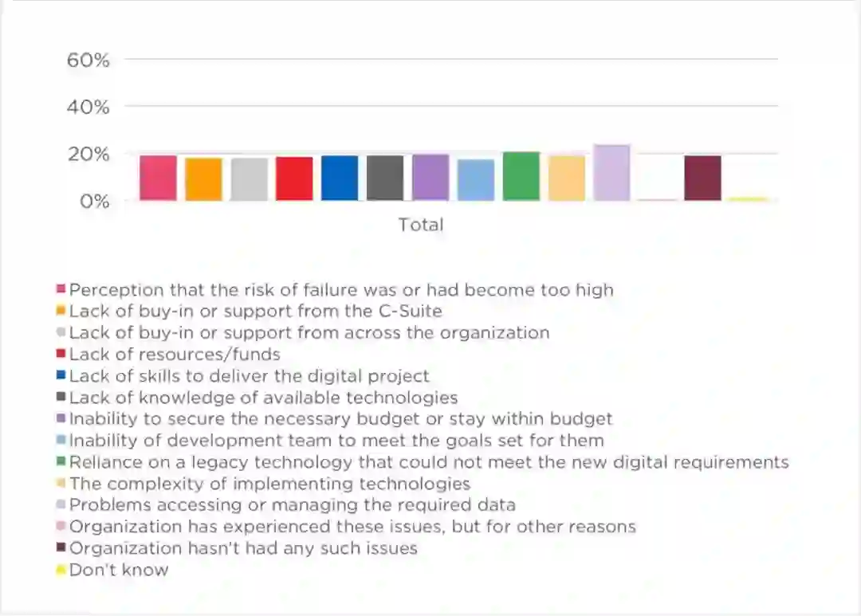Click the yellow Don't know legend swatch

[61, 570]
